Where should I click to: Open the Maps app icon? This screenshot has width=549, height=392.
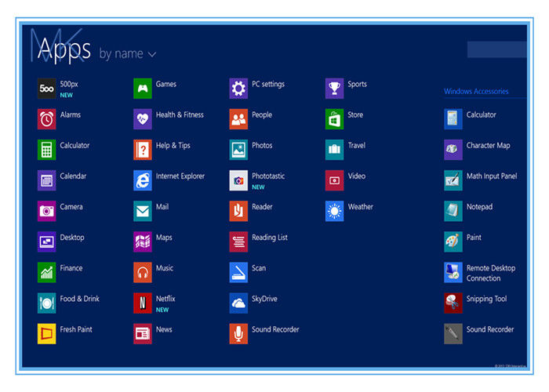pos(143,241)
